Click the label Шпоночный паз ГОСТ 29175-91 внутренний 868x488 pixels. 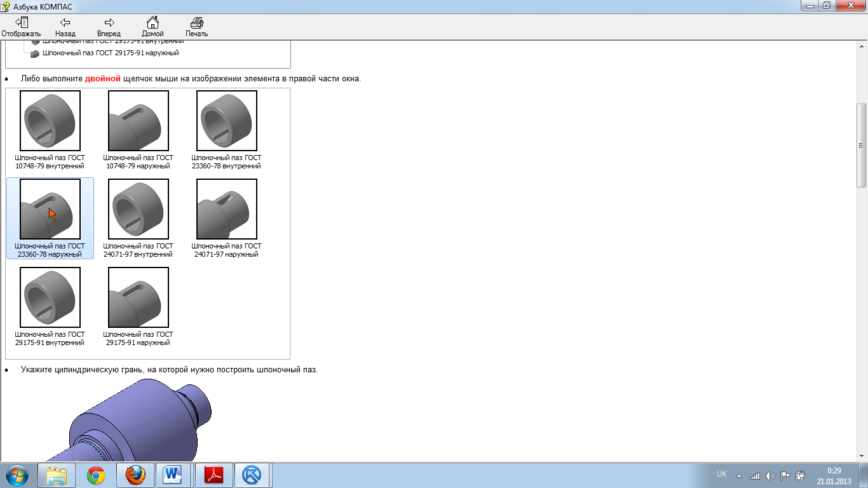pyautogui.click(x=50, y=339)
